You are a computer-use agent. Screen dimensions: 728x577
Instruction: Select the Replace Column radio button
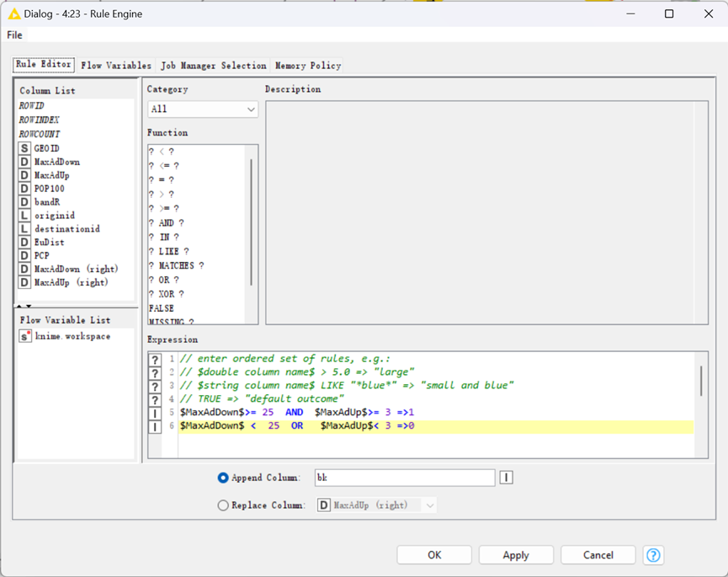click(223, 505)
